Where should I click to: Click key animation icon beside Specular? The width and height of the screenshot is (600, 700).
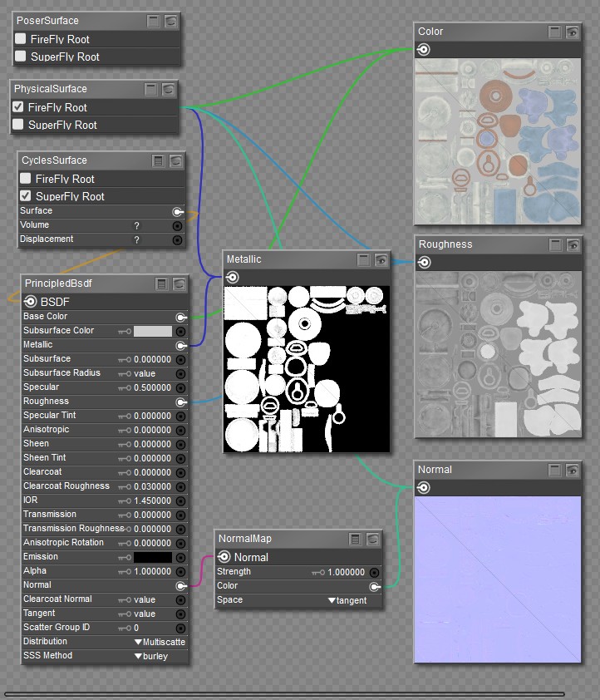coord(125,388)
